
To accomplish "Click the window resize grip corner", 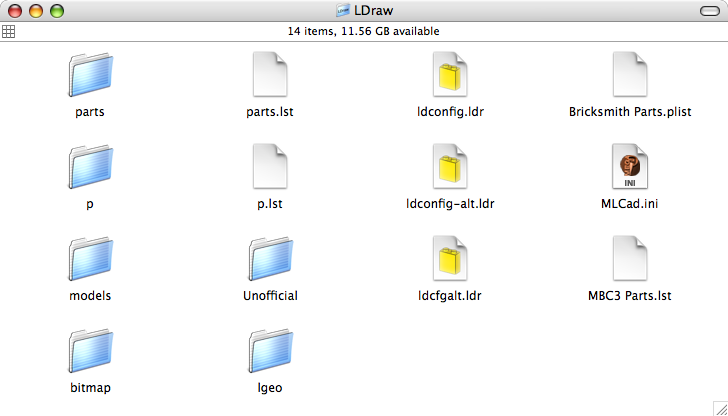I will [721, 409].
